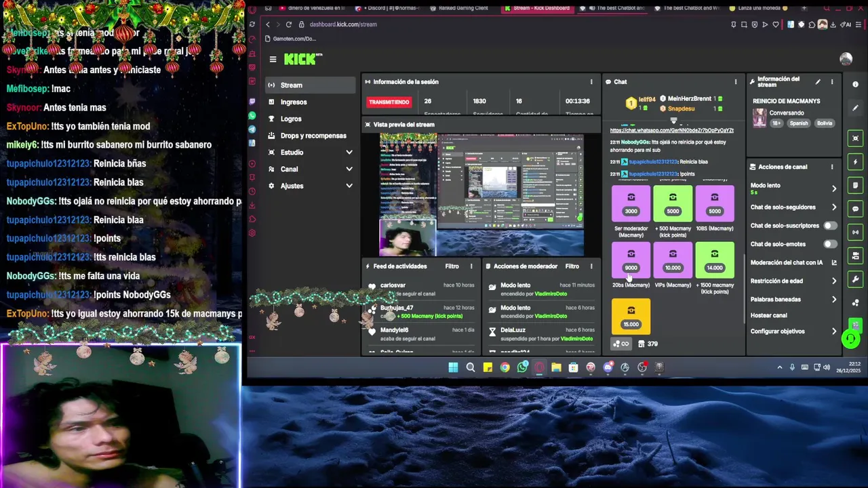Viewport: 868px width, 488px height.
Task: Select +1500 macmany 14.000 reward
Action: pyautogui.click(x=715, y=260)
